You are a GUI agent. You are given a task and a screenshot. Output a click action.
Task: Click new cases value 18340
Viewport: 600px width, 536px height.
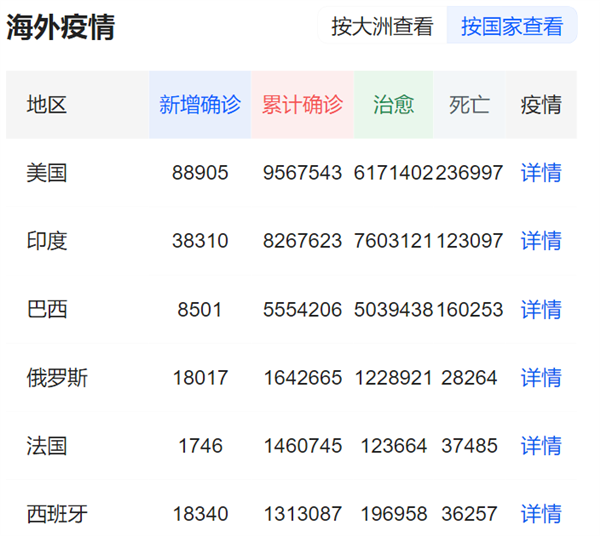pos(201,514)
